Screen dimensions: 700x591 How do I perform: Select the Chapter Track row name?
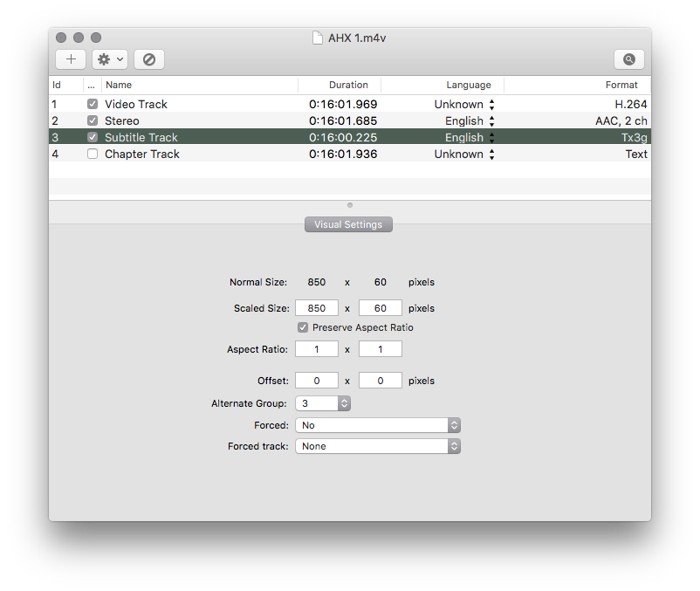[x=142, y=154]
